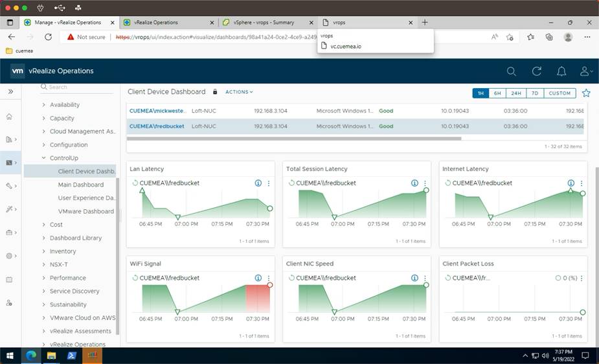Open File Explorer from the taskbar
599x364 pixels.
pyautogui.click(x=51, y=356)
